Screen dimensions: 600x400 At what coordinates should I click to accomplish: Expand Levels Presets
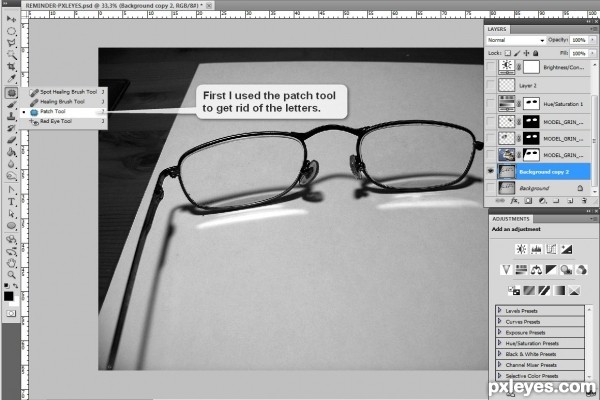coord(499,310)
